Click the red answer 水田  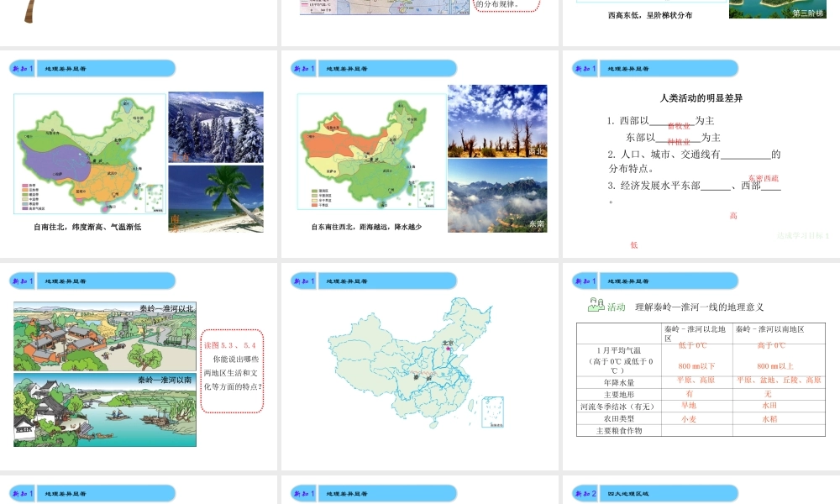tap(769, 406)
